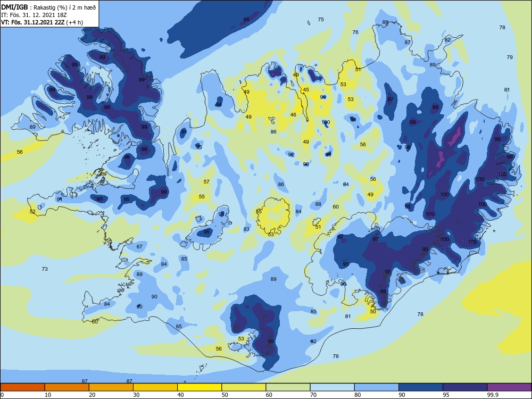Click the humidity value 50 on the map
The width and height of the screenshot is (532, 399).
pyautogui.click(x=373, y=311)
